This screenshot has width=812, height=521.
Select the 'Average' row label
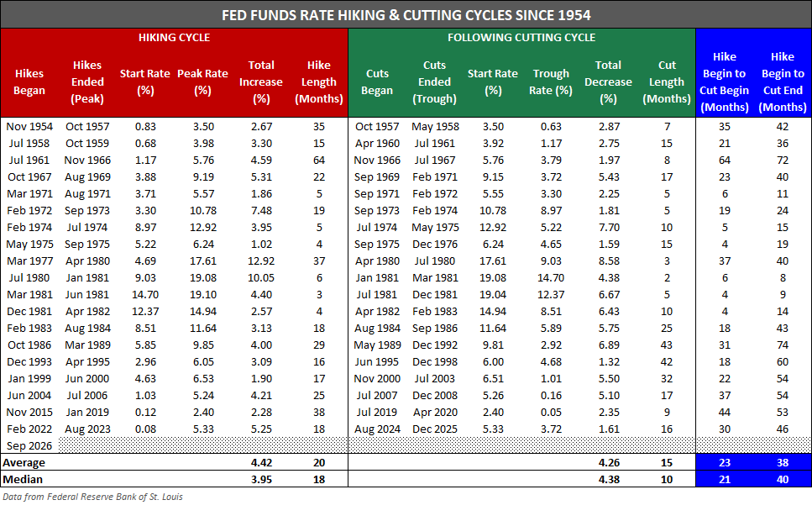click(x=24, y=462)
